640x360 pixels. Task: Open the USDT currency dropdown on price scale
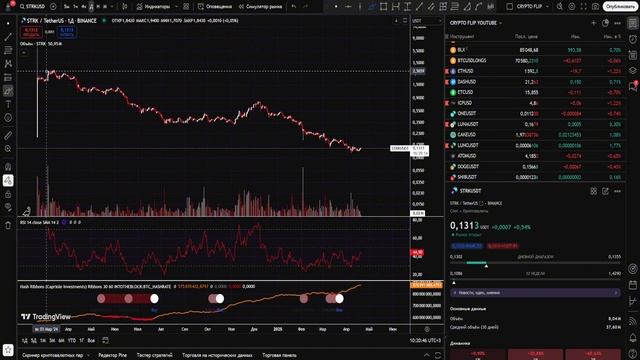427,20
